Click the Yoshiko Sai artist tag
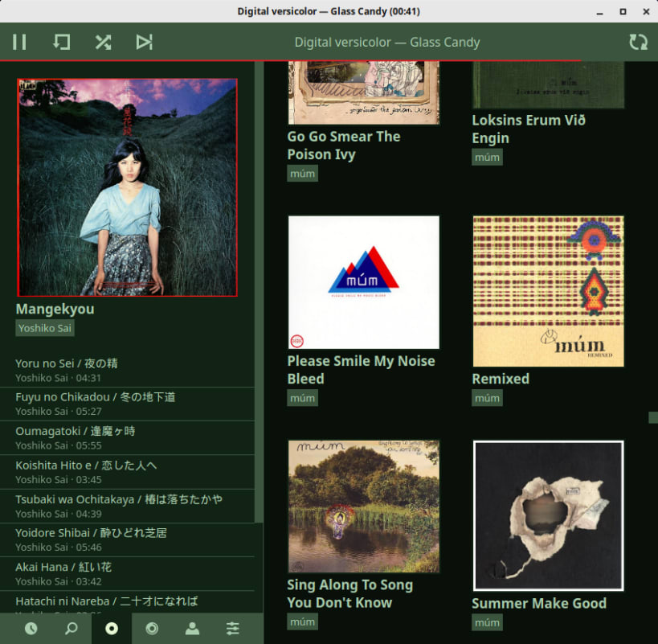Screen dimensions: 658x644 tap(45, 328)
